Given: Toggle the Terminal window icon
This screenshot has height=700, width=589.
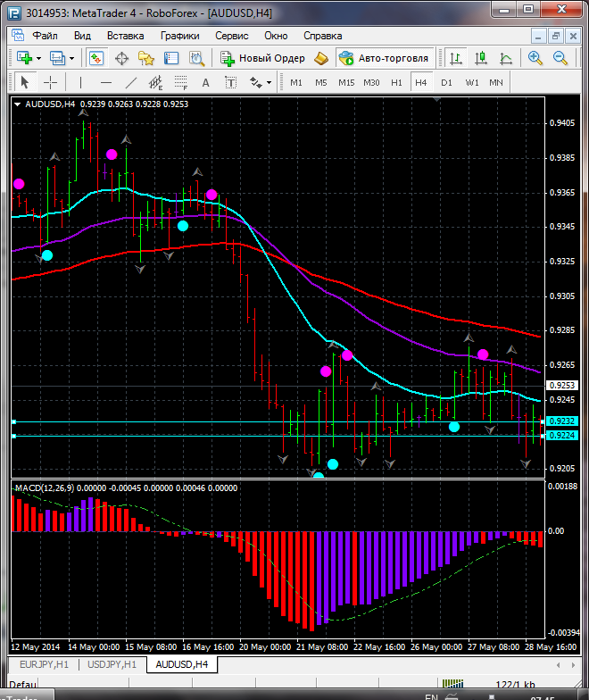Looking at the screenshot, I should [171, 59].
